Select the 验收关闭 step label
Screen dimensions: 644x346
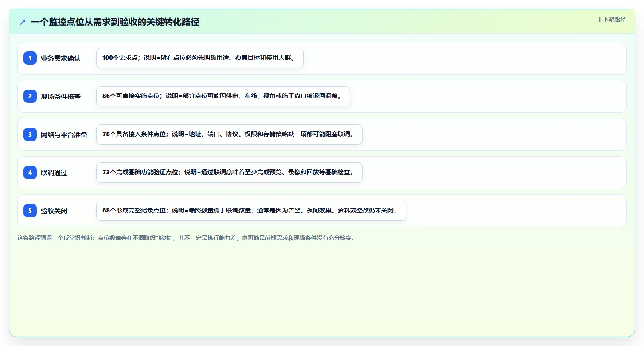click(54, 211)
